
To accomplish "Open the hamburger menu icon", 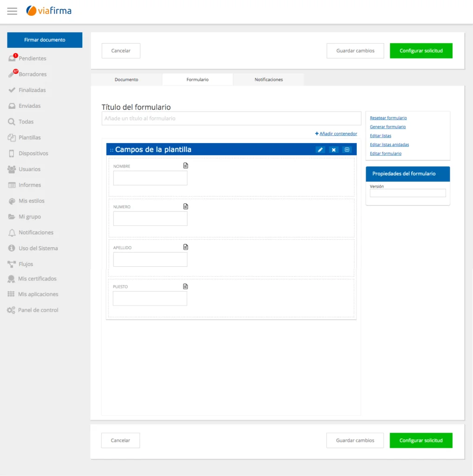I will [x=12, y=11].
